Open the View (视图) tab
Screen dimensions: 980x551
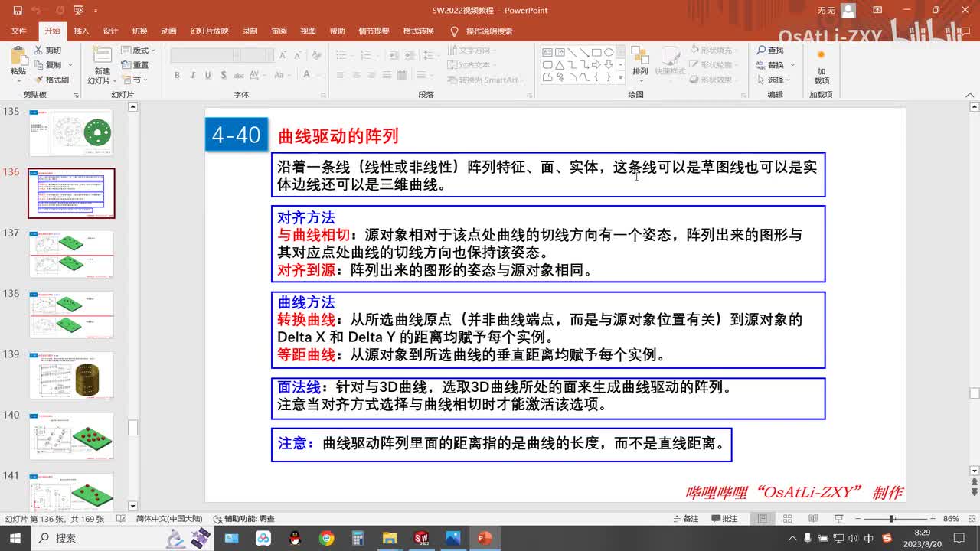(308, 31)
